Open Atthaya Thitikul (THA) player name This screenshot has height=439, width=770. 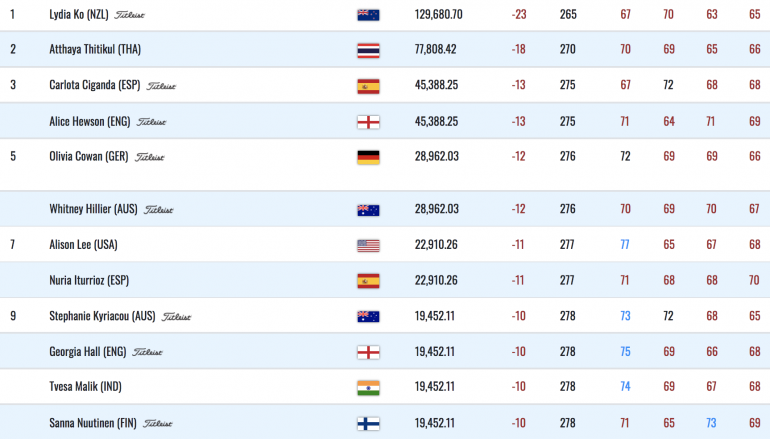[95, 49]
